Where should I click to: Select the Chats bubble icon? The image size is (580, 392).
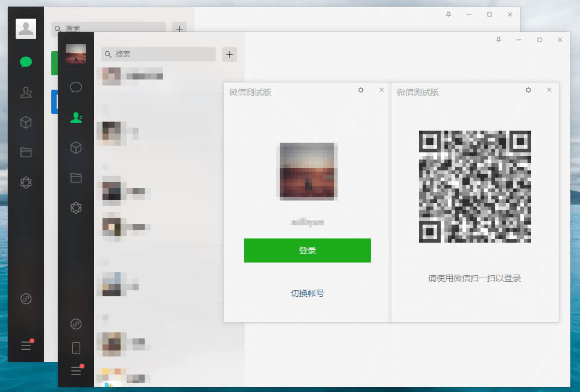pos(75,87)
